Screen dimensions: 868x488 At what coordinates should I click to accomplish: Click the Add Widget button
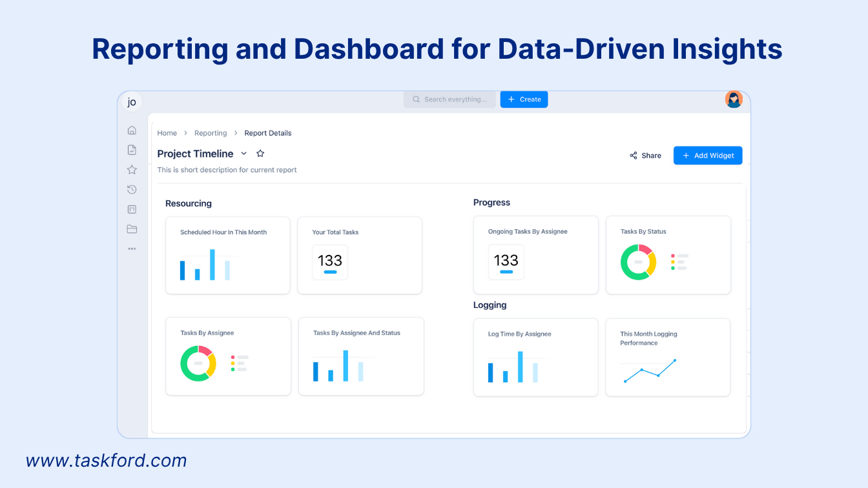click(x=708, y=155)
